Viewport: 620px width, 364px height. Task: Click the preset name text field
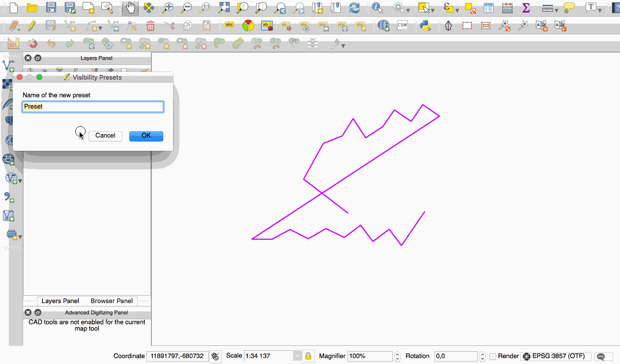(x=93, y=107)
